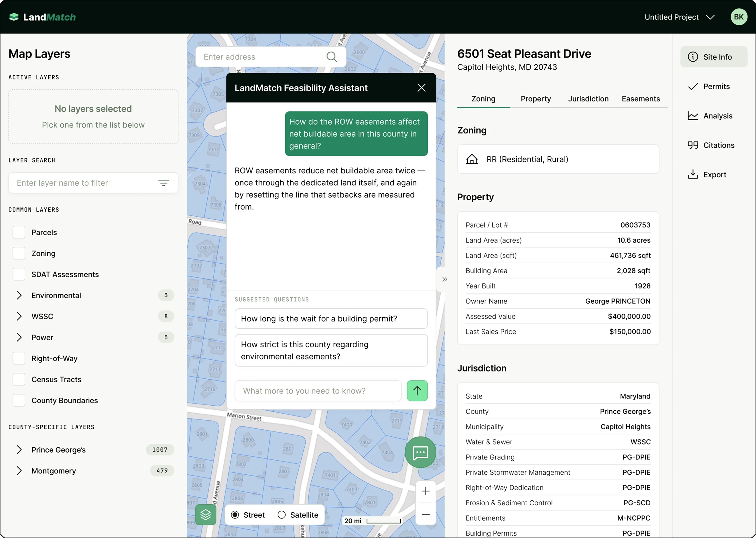The height and width of the screenshot is (538, 756).
Task: Toggle the Census Tracts layer
Action: [19, 379]
